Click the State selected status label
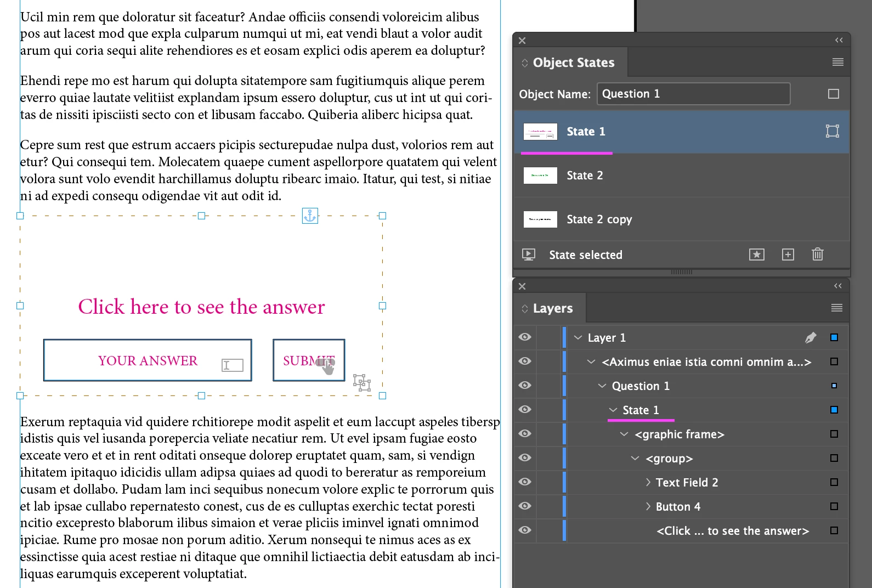872x588 pixels. (586, 255)
